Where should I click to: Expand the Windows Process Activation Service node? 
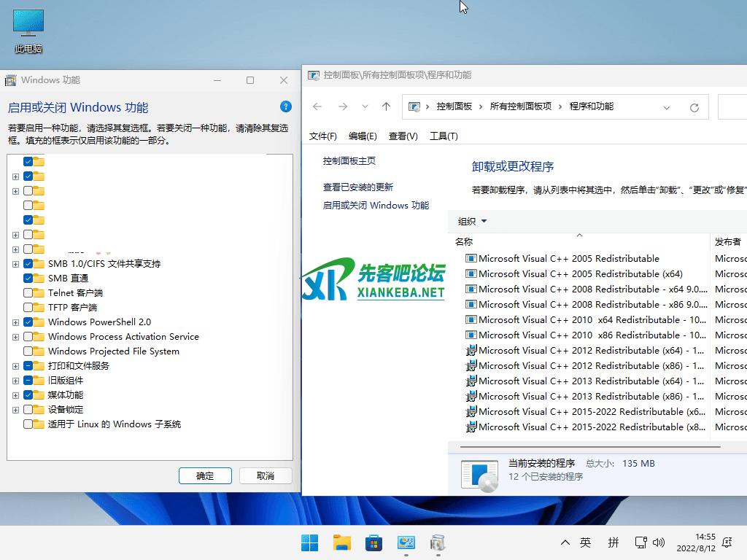[15, 337]
